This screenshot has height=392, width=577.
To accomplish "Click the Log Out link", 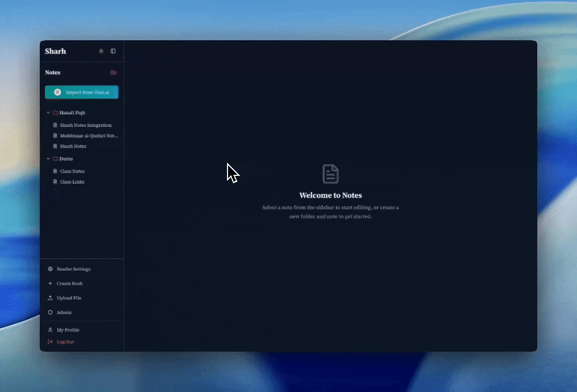I will [65, 342].
